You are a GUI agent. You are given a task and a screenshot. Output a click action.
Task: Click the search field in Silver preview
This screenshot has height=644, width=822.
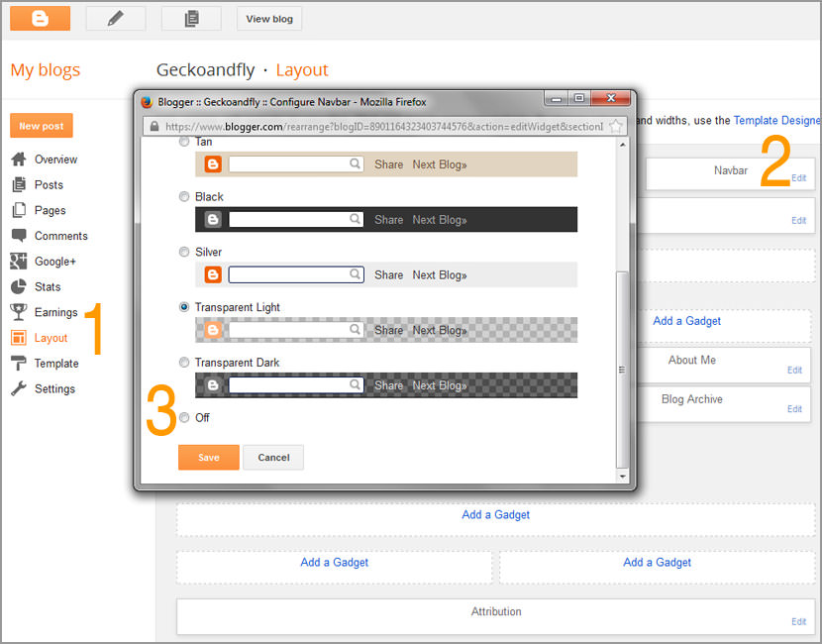pyautogui.click(x=296, y=274)
